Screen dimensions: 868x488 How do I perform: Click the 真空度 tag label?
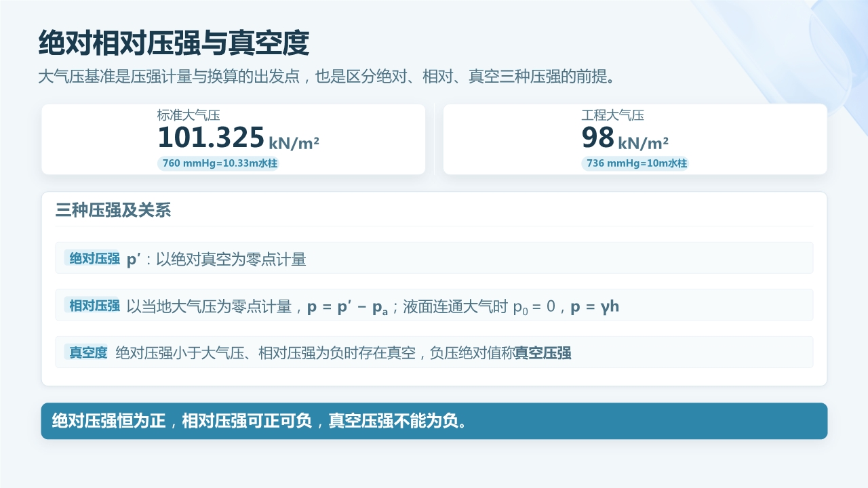click(x=88, y=352)
